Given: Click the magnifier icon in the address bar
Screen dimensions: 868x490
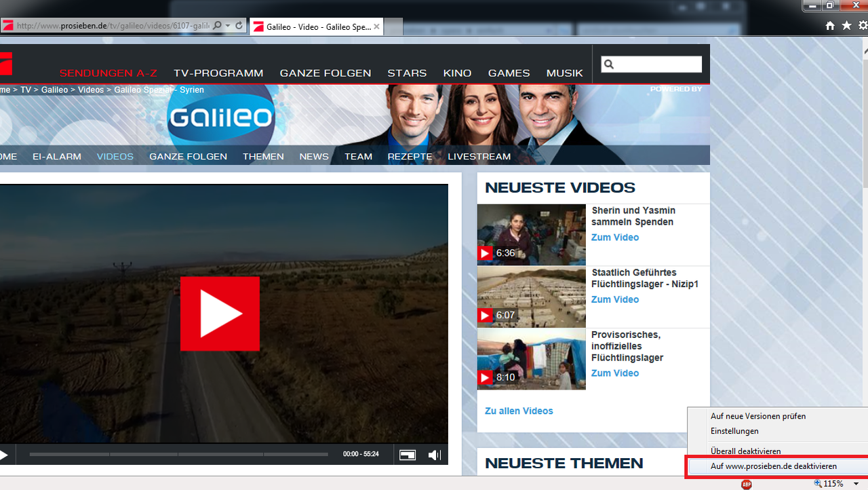Looking at the screenshot, I should (217, 26).
